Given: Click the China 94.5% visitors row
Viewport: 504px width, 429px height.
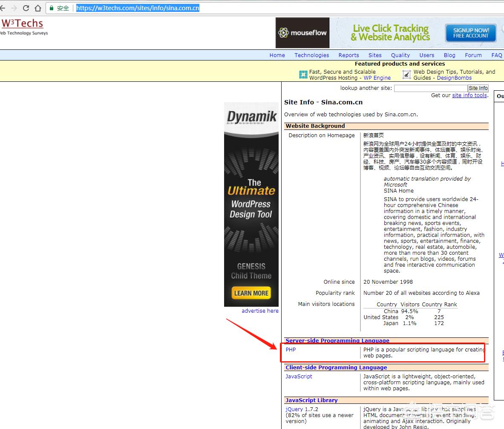Looking at the screenshot, I should coord(410,311).
